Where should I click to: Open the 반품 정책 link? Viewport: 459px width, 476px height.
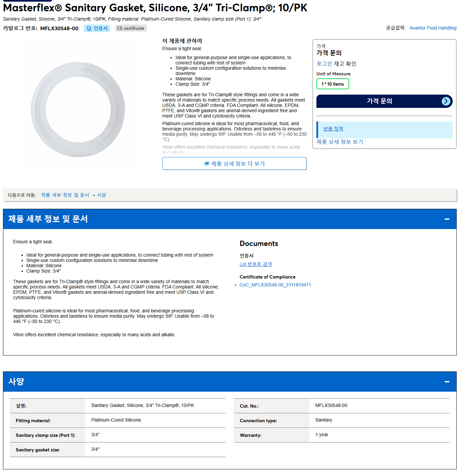point(333,129)
